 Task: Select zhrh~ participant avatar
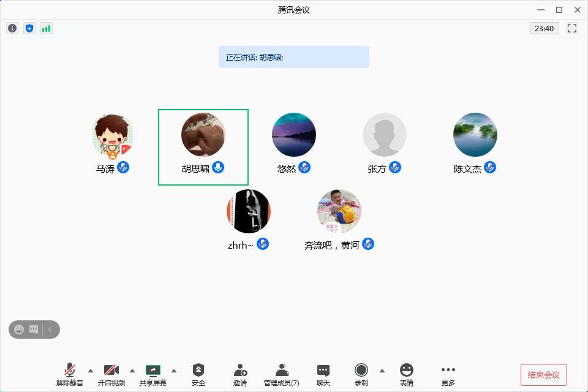point(249,211)
